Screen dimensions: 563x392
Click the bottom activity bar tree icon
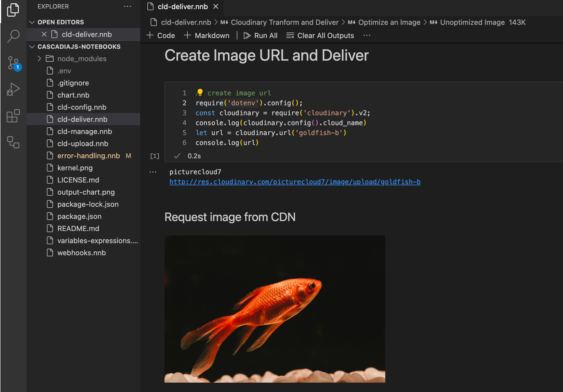[x=13, y=142]
